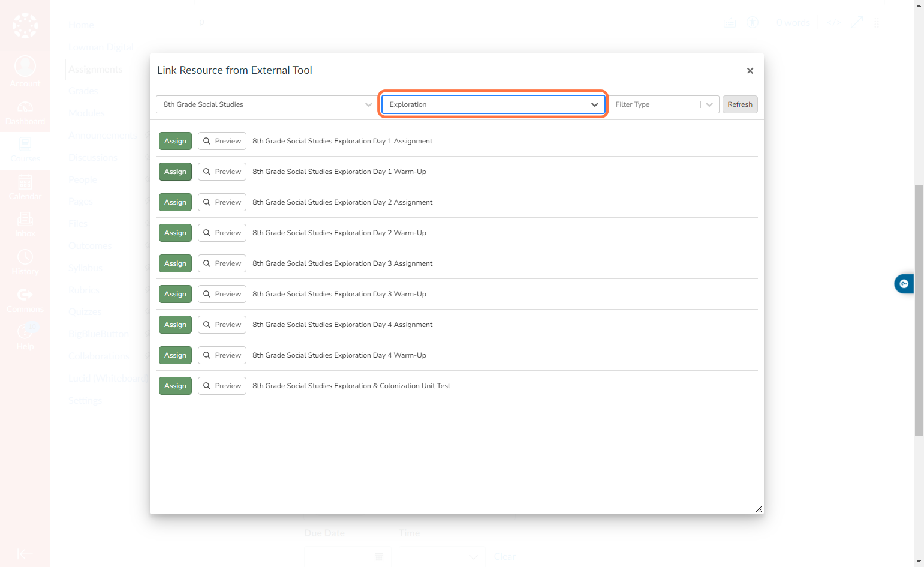Open the Commons icon in sidebar
Viewport: 924px width, 567px height.
(25, 295)
